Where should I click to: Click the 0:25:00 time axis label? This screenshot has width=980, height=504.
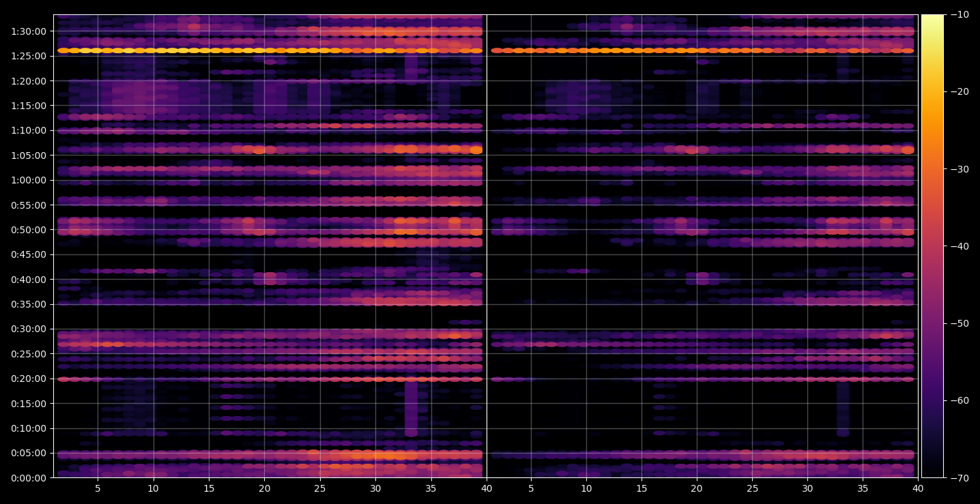click(29, 354)
